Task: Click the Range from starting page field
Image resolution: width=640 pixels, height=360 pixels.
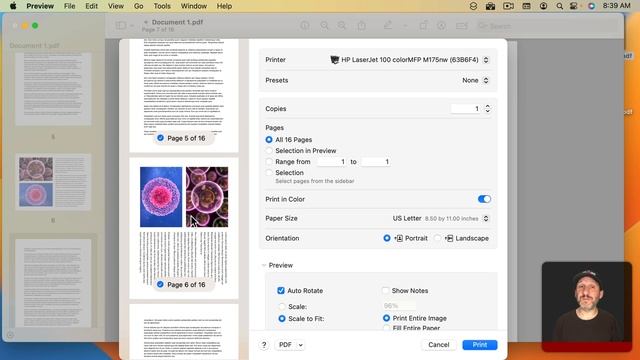Action: [331, 162]
